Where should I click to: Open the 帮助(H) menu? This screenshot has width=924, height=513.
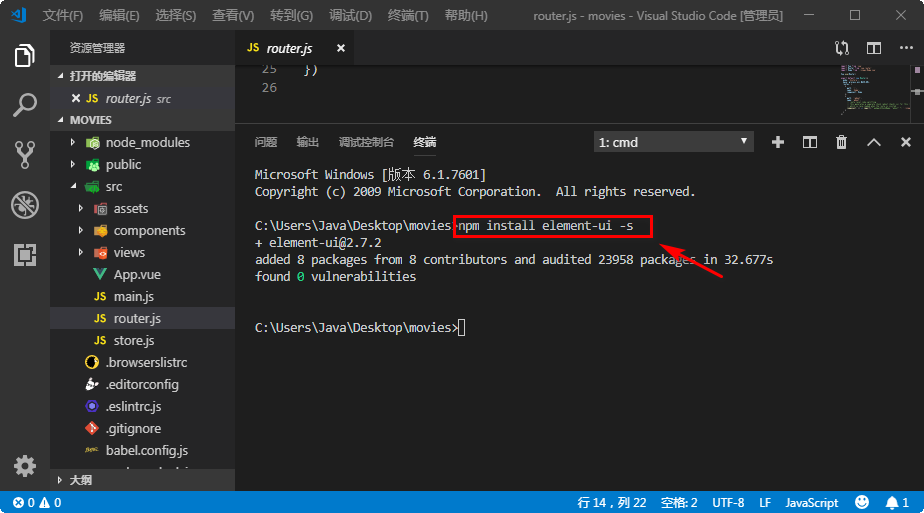click(x=466, y=15)
